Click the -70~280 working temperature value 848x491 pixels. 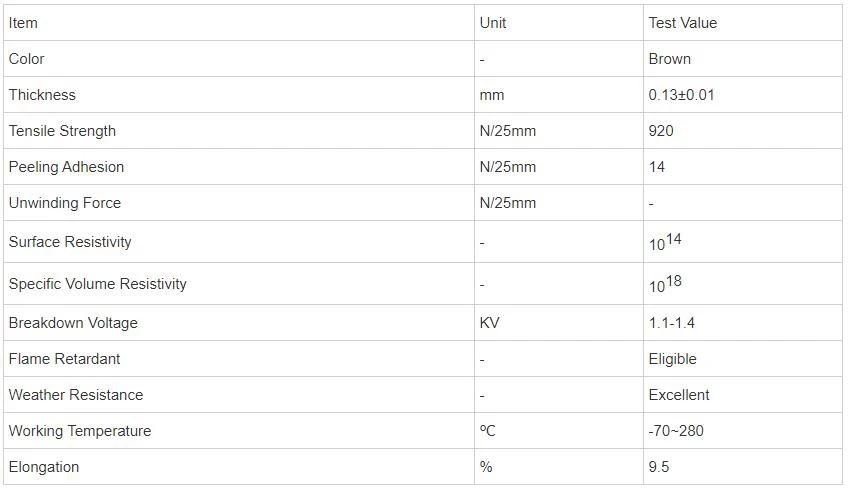click(x=676, y=431)
